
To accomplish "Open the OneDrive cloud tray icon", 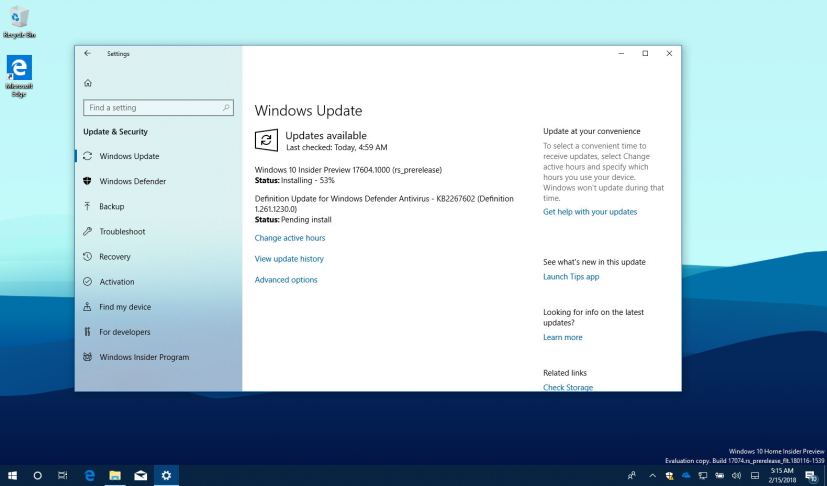I will [x=686, y=475].
